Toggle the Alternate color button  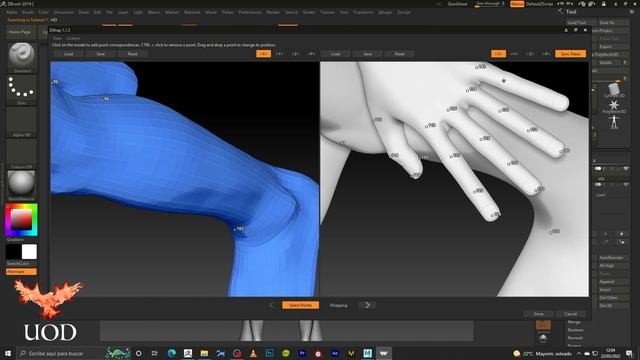point(21,271)
